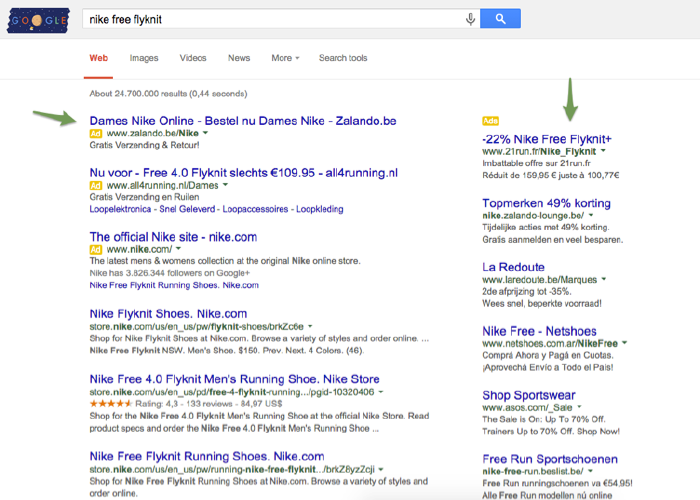
Task: Expand arrow beside www.nike.com/ URL
Action: pyautogui.click(x=179, y=249)
